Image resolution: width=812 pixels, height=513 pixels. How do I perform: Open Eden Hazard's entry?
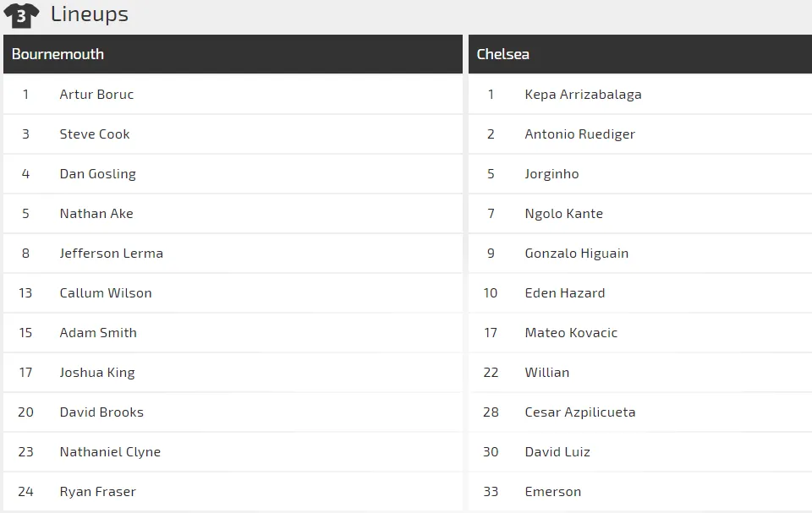click(x=640, y=293)
